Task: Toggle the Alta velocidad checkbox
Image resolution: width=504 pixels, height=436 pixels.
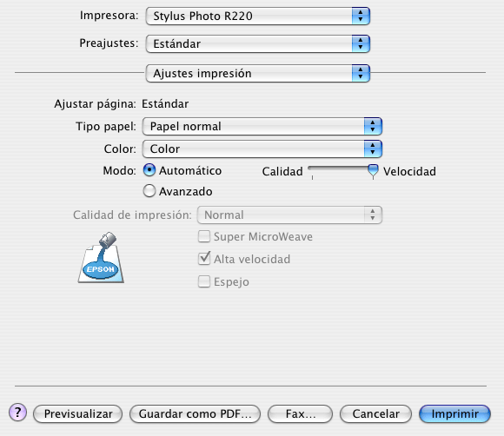Action: [204, 259]
